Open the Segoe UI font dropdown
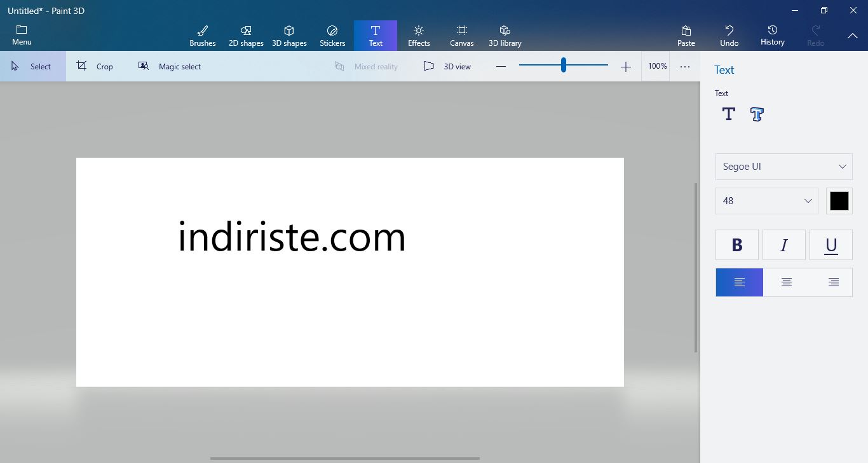Viewport: 868px width, 463px height. 784,167
